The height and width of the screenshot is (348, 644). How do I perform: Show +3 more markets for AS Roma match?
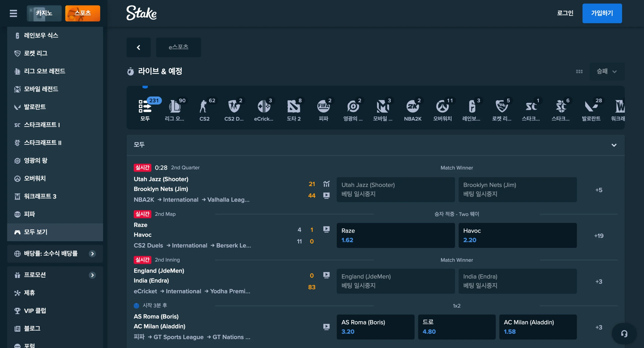coord(599,327)
